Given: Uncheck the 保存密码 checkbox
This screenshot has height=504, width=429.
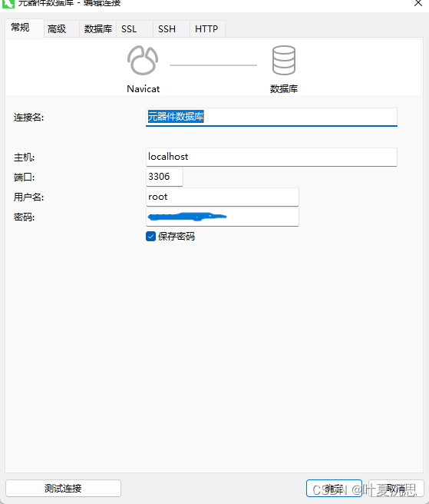Looking at the screenshot, I should coord(150,237).
